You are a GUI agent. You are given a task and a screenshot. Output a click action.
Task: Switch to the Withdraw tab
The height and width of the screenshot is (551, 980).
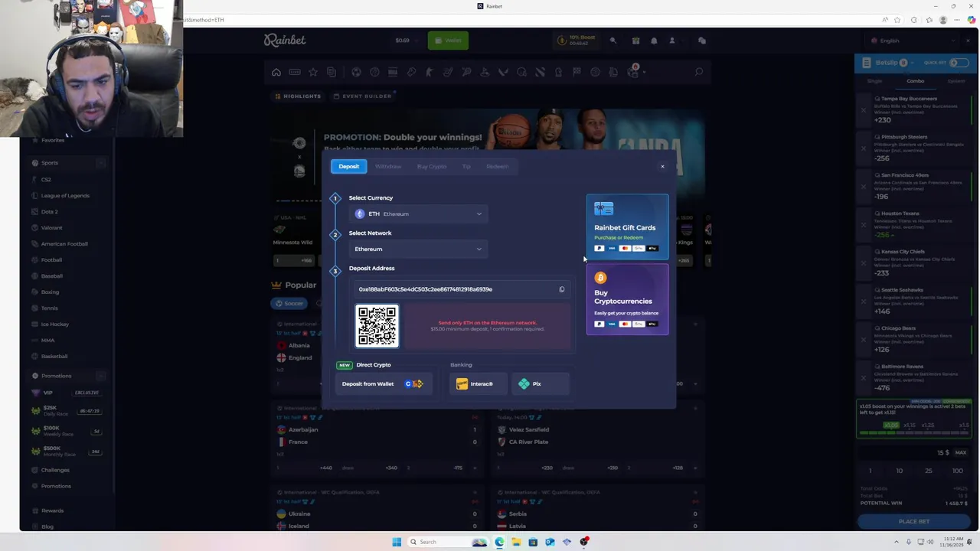pyautogui.click(x=388, y=166)
